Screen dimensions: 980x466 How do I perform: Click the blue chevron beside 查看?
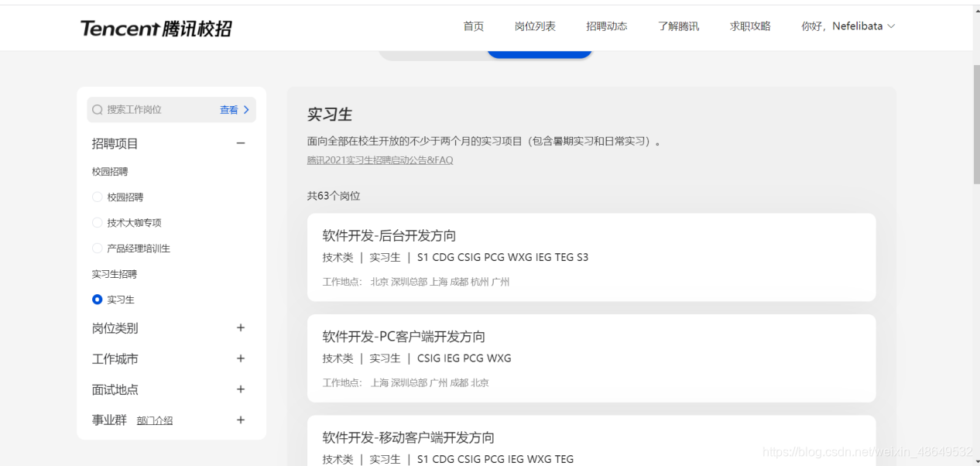246,110
